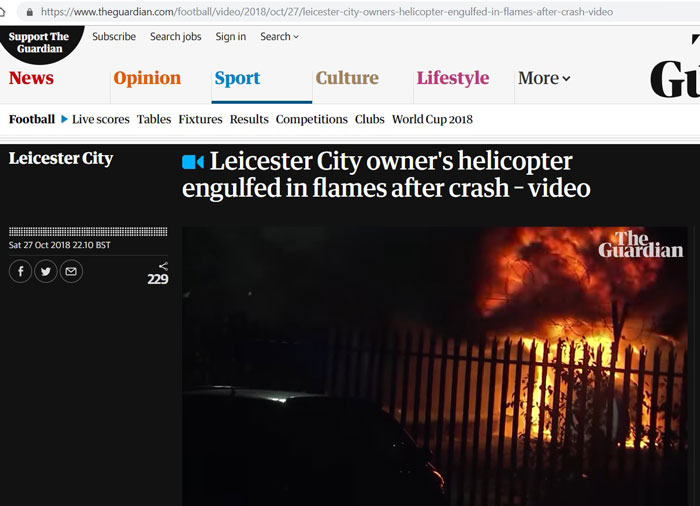
Task: Open the More sections menu
Action: click(544, 78)
